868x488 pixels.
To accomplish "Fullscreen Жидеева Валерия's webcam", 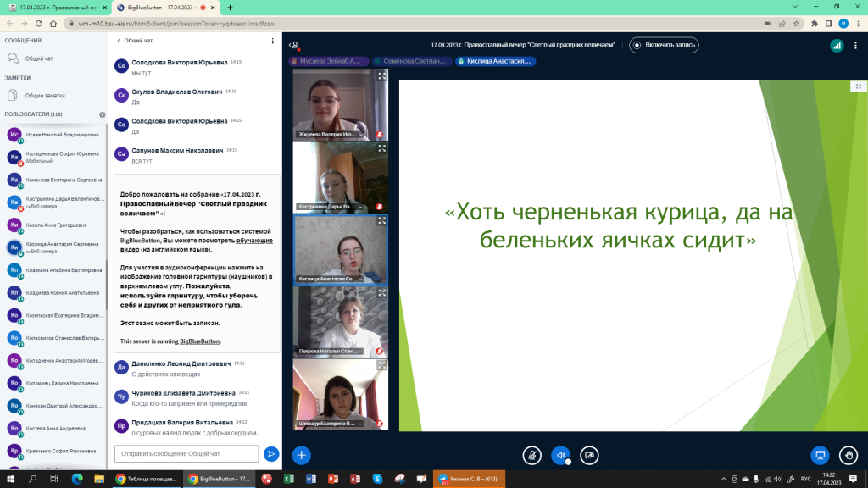I will tap(382, 76).
